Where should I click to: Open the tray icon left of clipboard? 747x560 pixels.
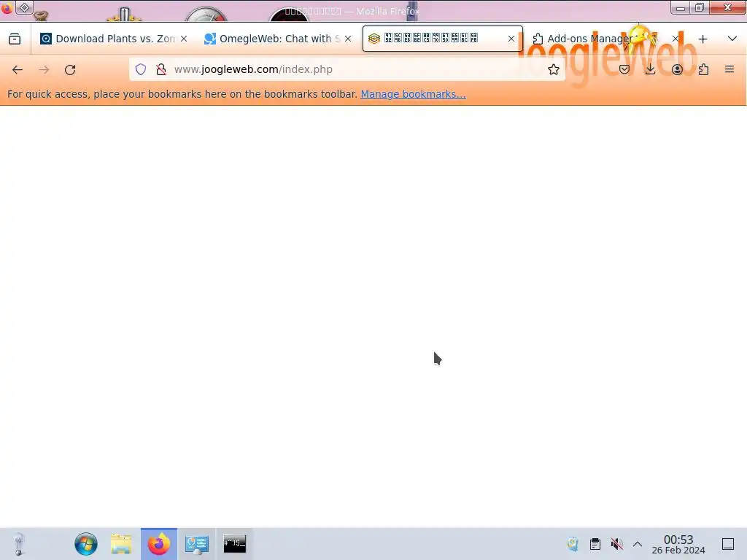(573, 544)
